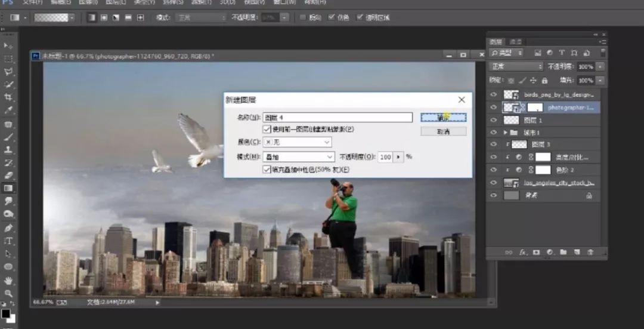The width and height of the screenshot is (644, 329).
Task: Select the Quick Selection wand tool
Action: tap(8, 85)
